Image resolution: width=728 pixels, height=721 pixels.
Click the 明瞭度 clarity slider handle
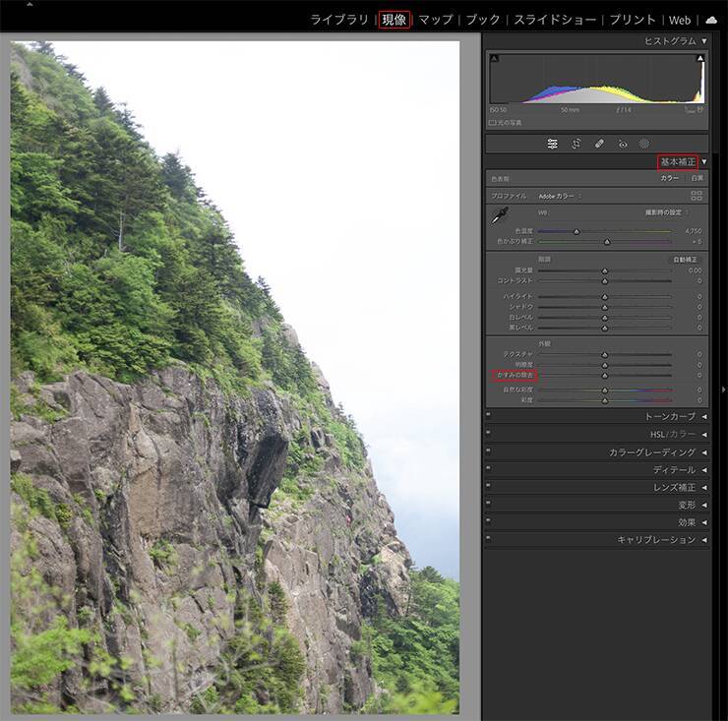[604, 365]
